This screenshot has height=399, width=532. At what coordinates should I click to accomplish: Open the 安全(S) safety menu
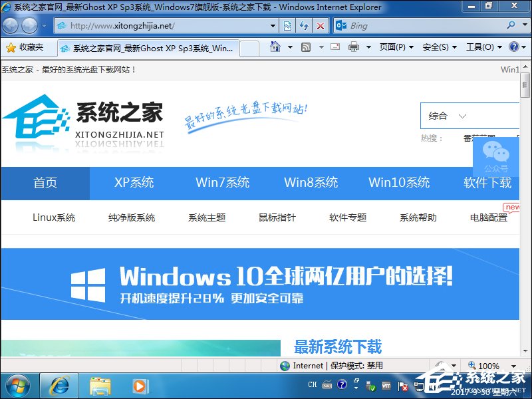click(437, 48)
